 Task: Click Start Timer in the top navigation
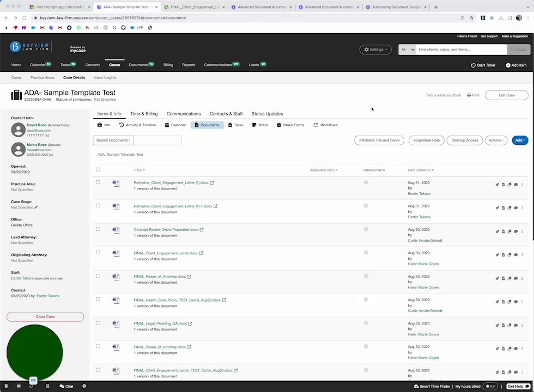coord(483,65)
